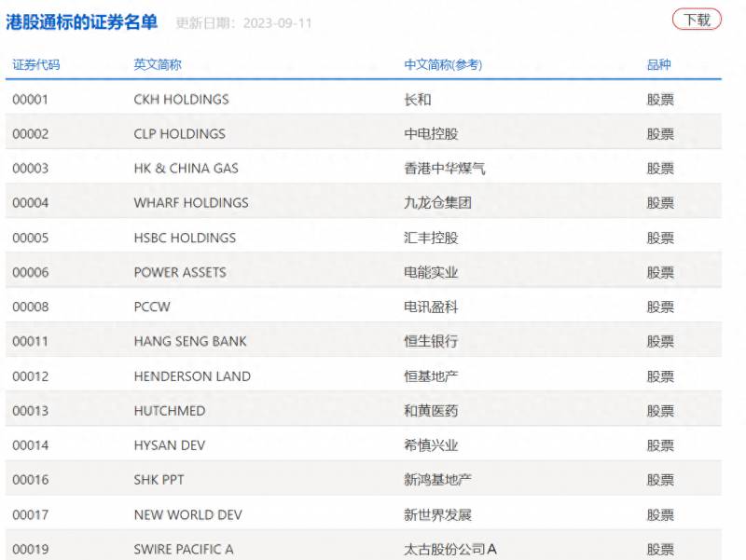Click 股票 type in CKH HOLDINGS row
The height and width of the screenshot is (560, 746).
click(660, 100)
